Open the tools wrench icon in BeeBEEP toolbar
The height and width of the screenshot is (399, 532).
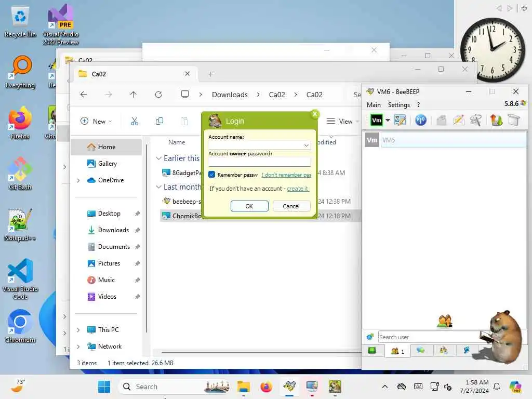[x=476, y=120]
